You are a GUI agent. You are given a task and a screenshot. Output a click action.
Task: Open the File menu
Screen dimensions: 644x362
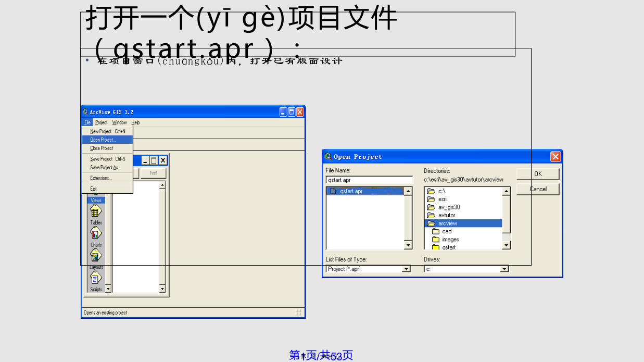pos(87,122)
